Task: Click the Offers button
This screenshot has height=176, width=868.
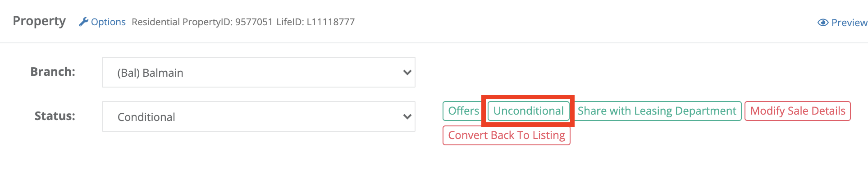Action: pos(463,111)
